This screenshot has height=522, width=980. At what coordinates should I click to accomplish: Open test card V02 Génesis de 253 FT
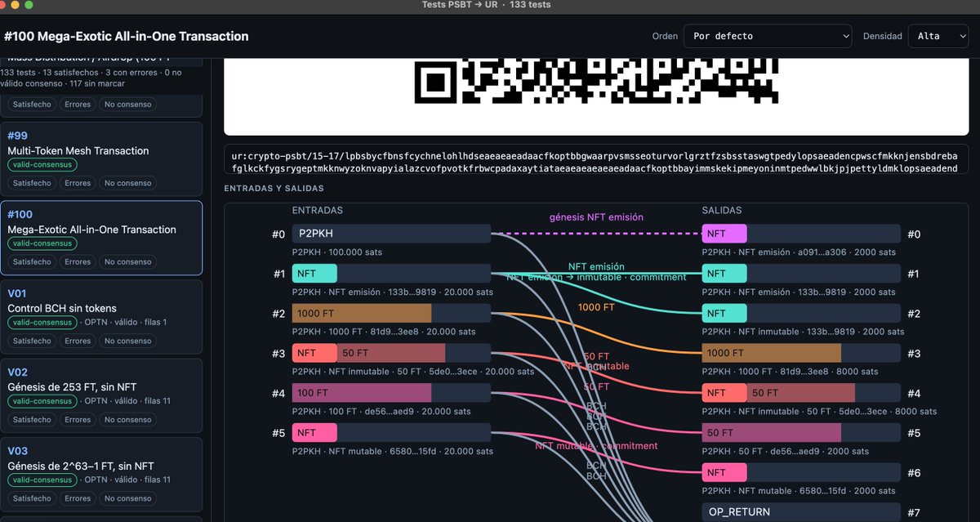point(101,395)
